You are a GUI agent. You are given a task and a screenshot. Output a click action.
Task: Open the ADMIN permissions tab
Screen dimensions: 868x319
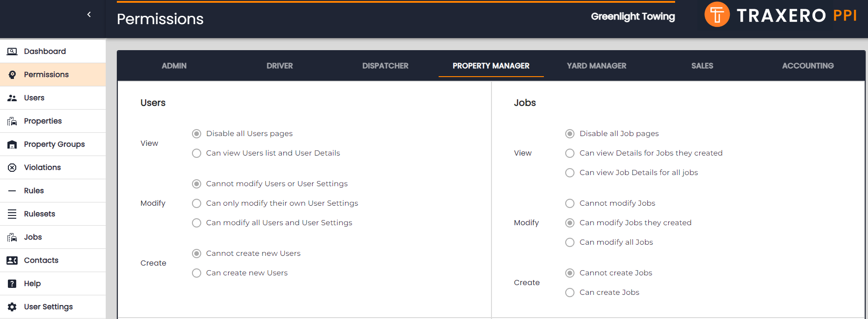coord(174,65)
